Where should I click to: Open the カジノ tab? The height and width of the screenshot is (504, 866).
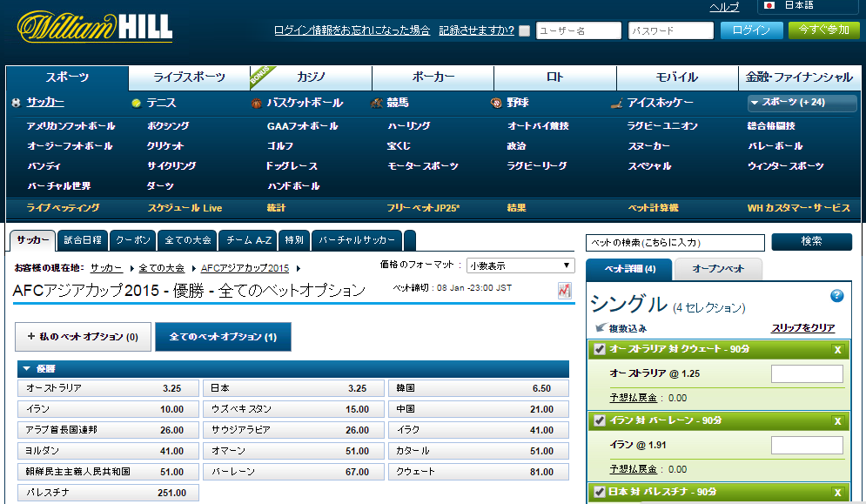311,77
